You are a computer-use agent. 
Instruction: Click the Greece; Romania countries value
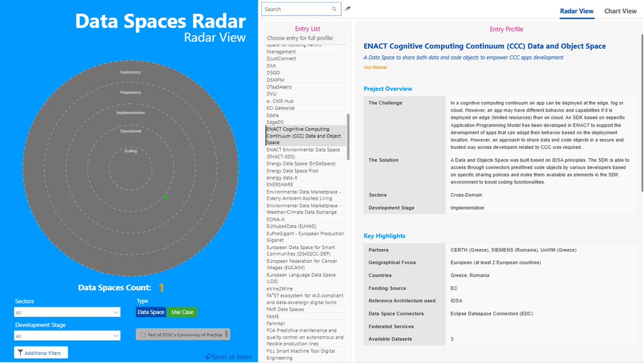tap(470, 276)
